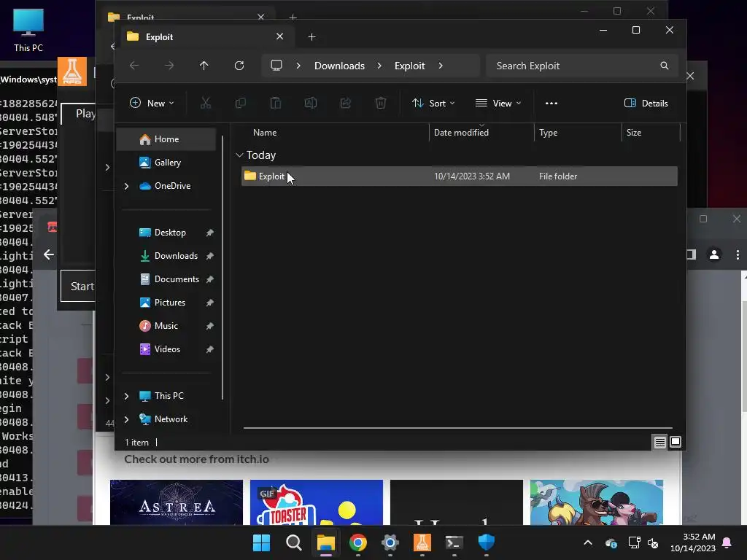Go up one folder level
The height and width of the screenshot is (560, 747).
[204, 66]
